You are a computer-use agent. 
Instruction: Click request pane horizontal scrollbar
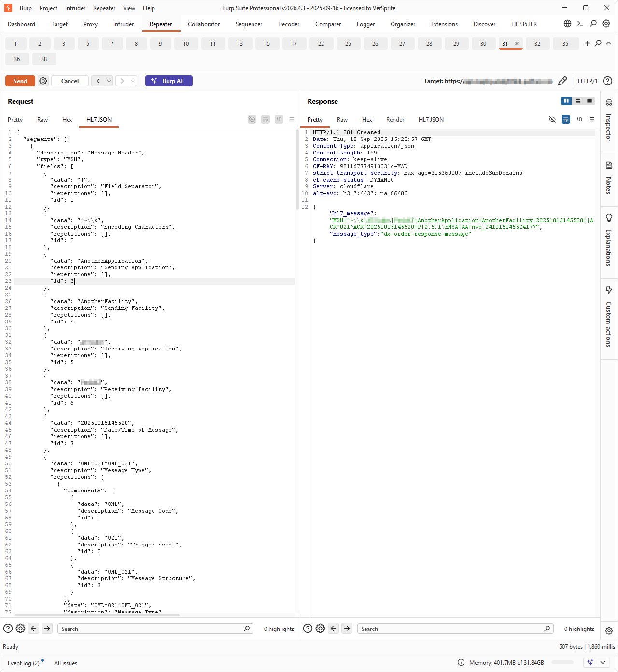tap(97, 615)
